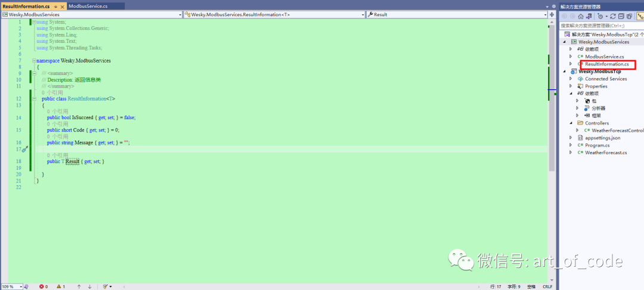The image size is (644, 290).
Task: Click the Back arrow in Solution Explorer toolbar
Action: click(x=564, y=17)
